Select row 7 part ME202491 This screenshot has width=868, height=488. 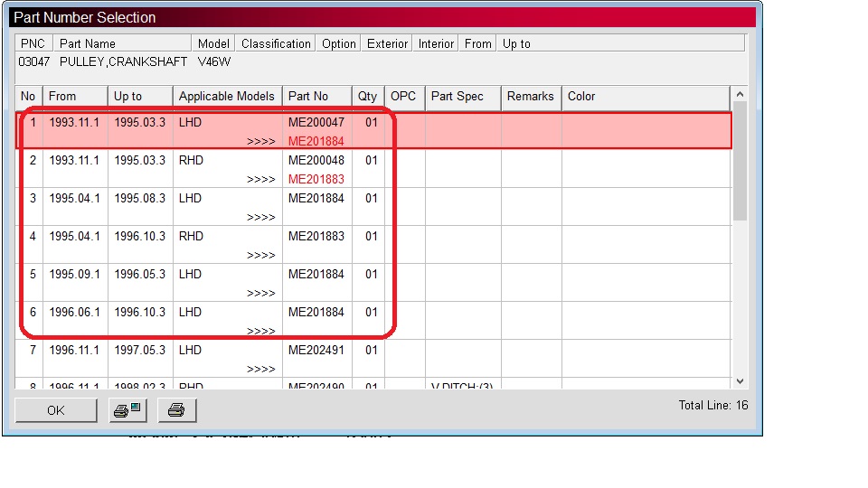click(x=316, y=351)
